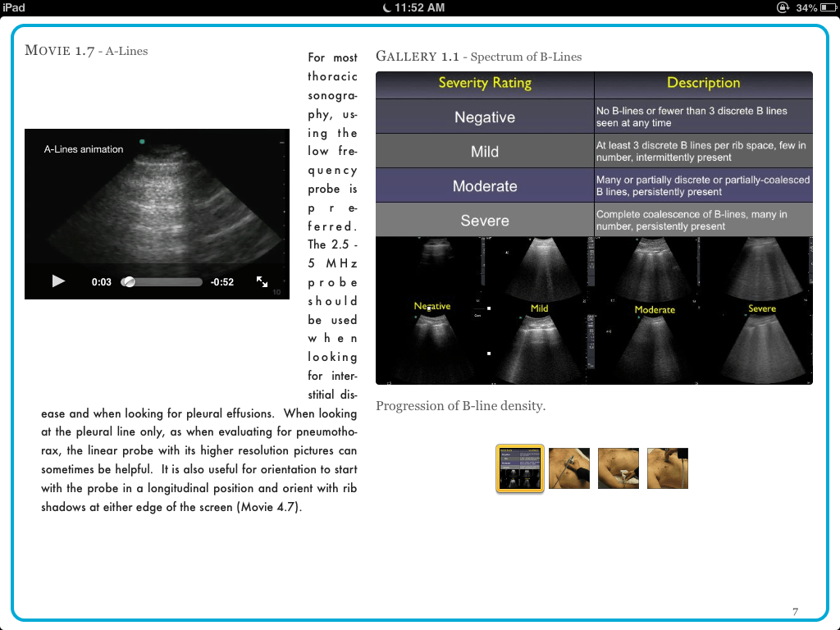Tap the elapsed time 0:03 label
The image size is (840, 630).
[101, 281]
